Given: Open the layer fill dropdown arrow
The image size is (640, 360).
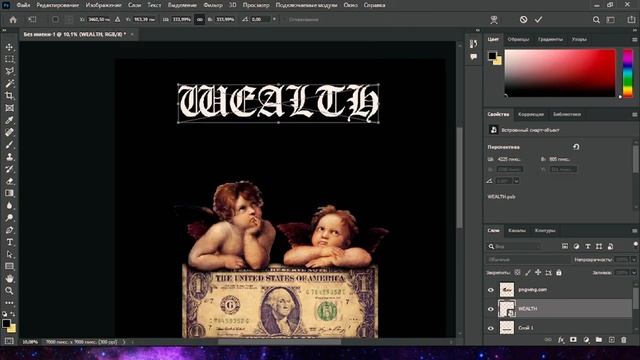Looking at the screenshot, I should pyautogui.click(x=634, y=272).
